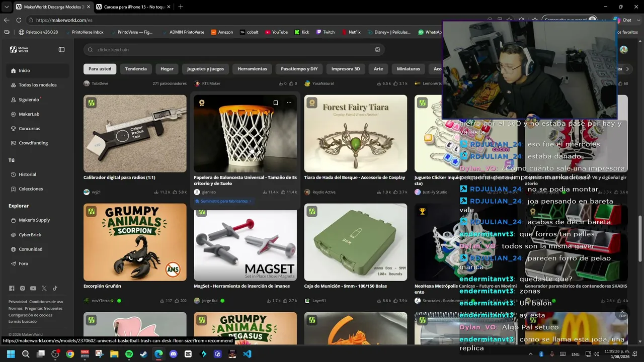Select the Para usted category tab

[100, 69]
